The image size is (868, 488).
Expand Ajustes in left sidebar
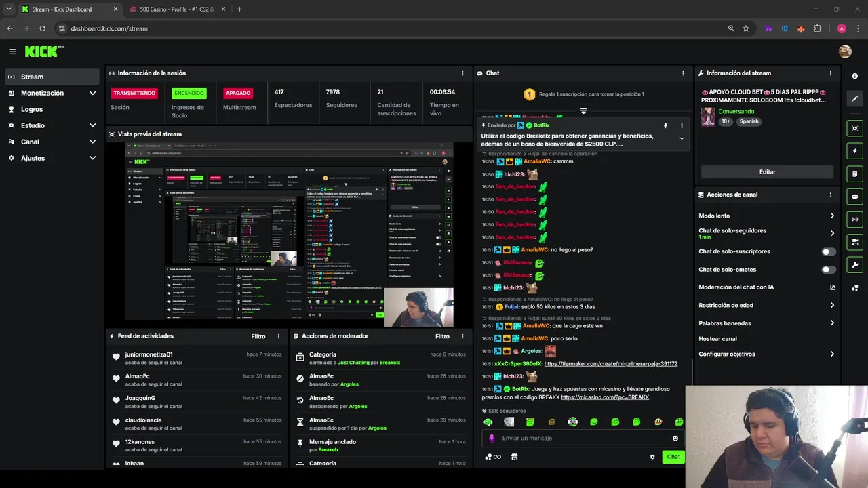coord(93,158)
